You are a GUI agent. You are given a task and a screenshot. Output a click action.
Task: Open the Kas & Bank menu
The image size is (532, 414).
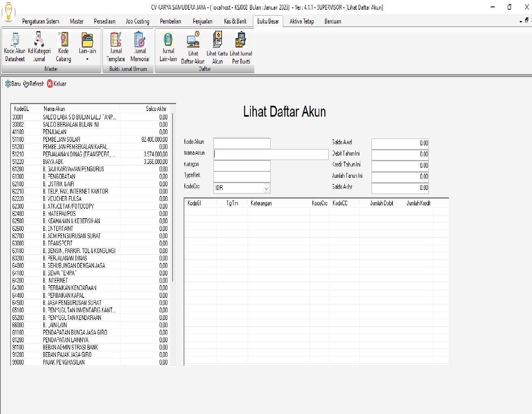click(235, 21)
